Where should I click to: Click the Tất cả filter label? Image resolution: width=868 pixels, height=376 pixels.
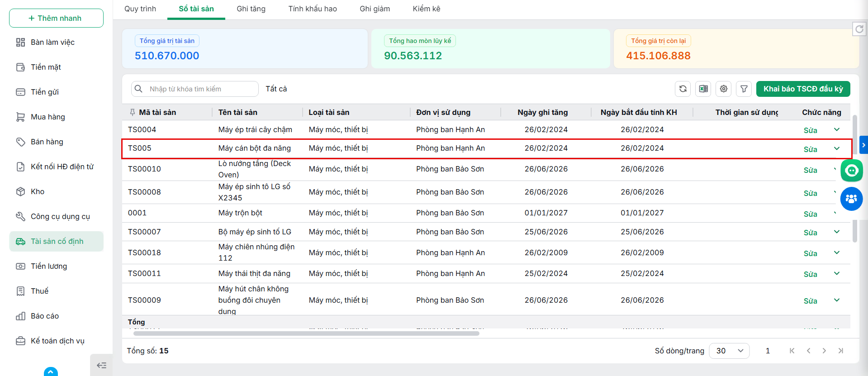click(x=276, y=89)
